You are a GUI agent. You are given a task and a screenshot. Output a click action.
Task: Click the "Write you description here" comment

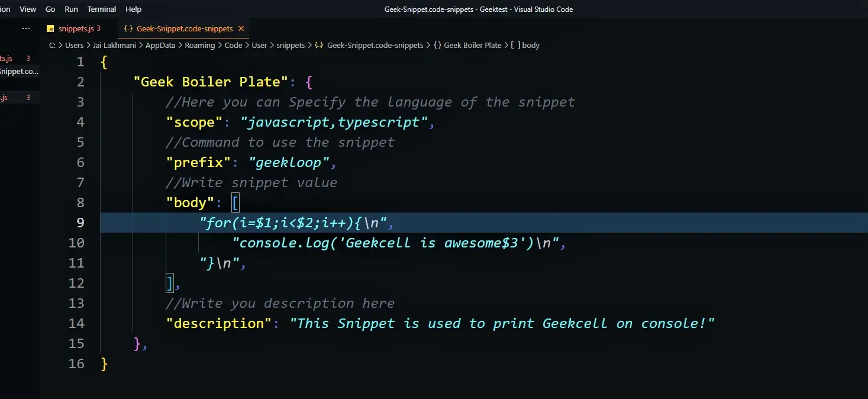(280, 303)
